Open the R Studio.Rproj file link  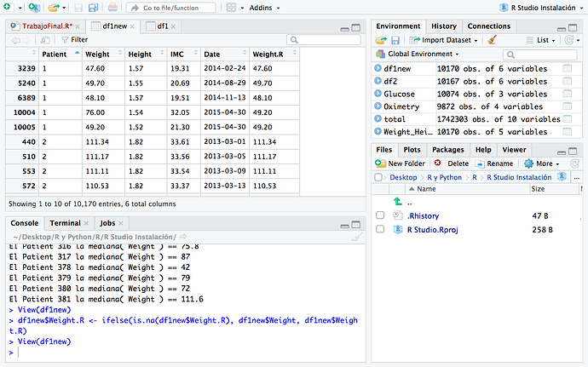click(432, 230)
